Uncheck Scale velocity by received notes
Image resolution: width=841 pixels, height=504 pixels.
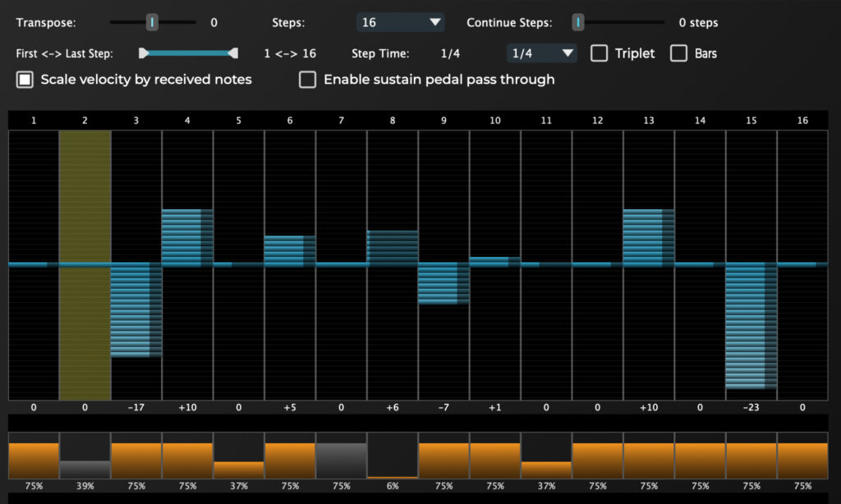click(25, 80)
